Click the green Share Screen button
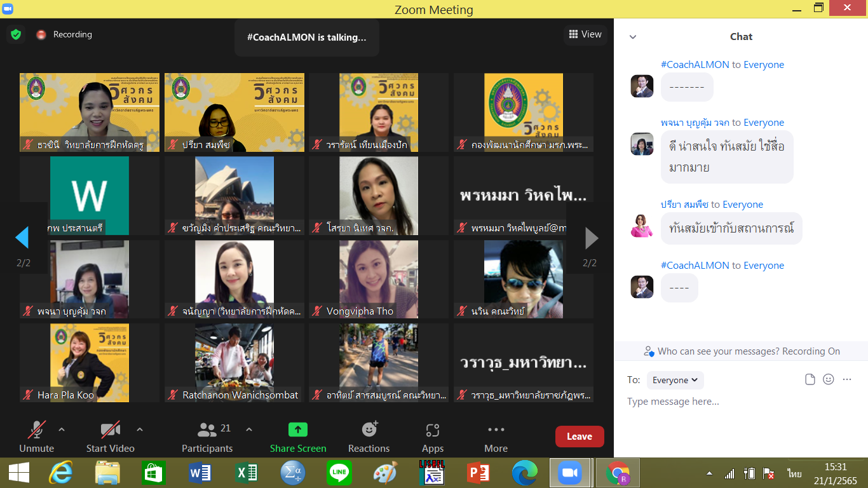868x488 pixels. point(298,437)
